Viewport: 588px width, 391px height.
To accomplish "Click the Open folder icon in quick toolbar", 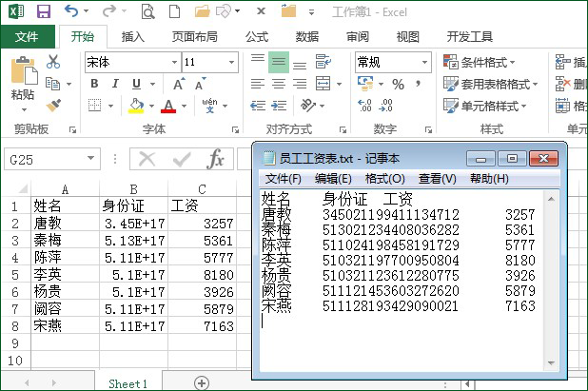I will pyautogui.click(x=202, y=11).
